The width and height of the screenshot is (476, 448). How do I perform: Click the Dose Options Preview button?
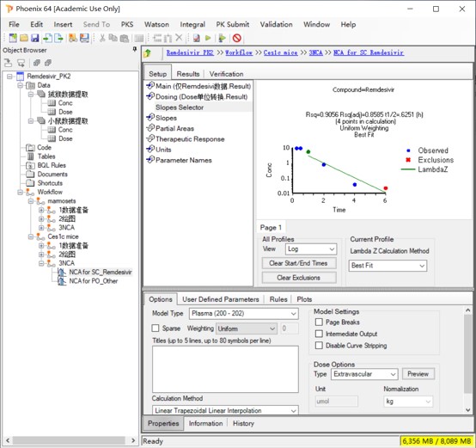pyautogui.click(x=418, y=374)
